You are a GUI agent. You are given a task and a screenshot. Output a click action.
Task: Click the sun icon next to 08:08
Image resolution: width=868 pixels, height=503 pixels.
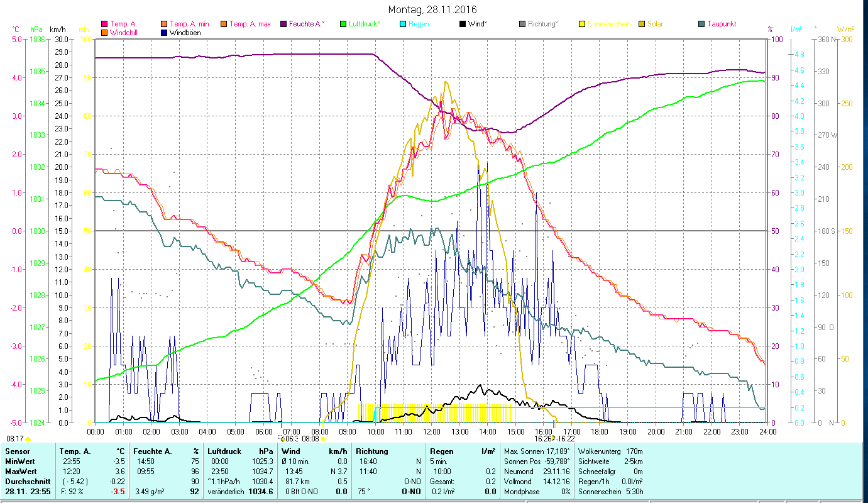pyautogui.click(x=324, y=439)
